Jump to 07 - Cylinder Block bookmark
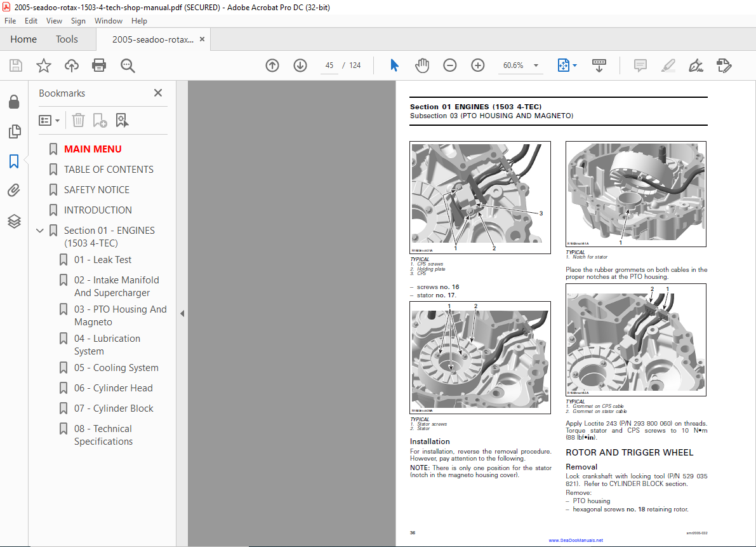 (114, 408)
